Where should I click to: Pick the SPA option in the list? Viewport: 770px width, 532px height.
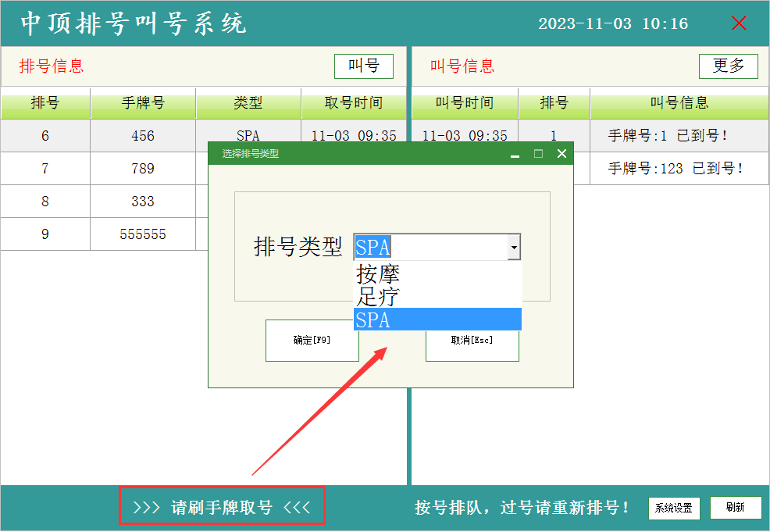click(437, 320)
